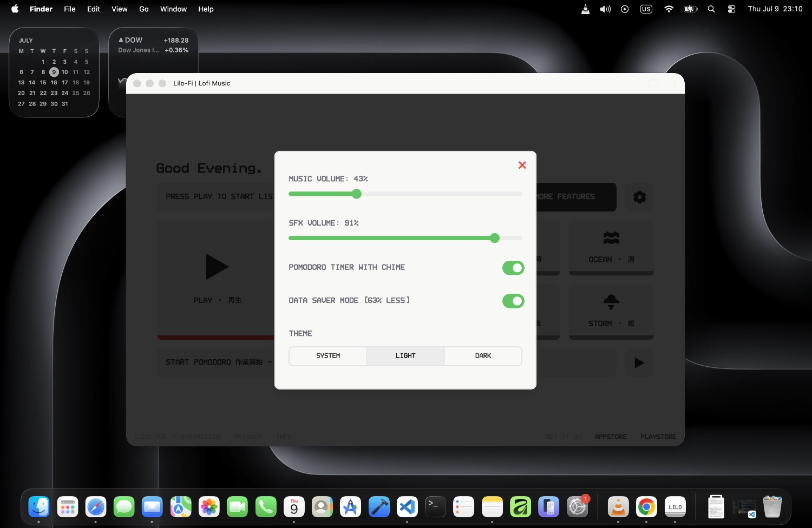Open System Settings from the Dock
Viewport: 812px width, 528px height.
pos(577,507)
